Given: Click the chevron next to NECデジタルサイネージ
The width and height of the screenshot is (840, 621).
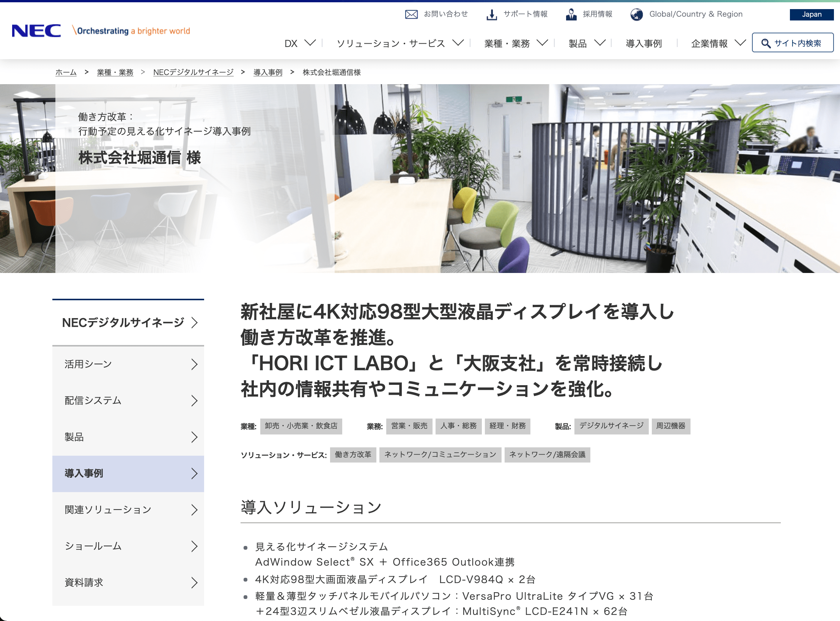Looking at the screenshot, I should click(194, 322).
